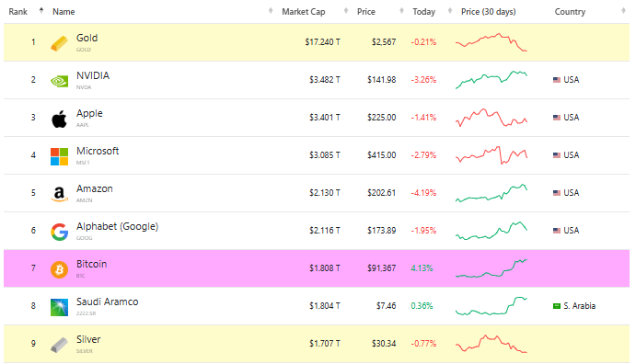Click the Saudi Aramco logo icon

click(x=59, y=307)
